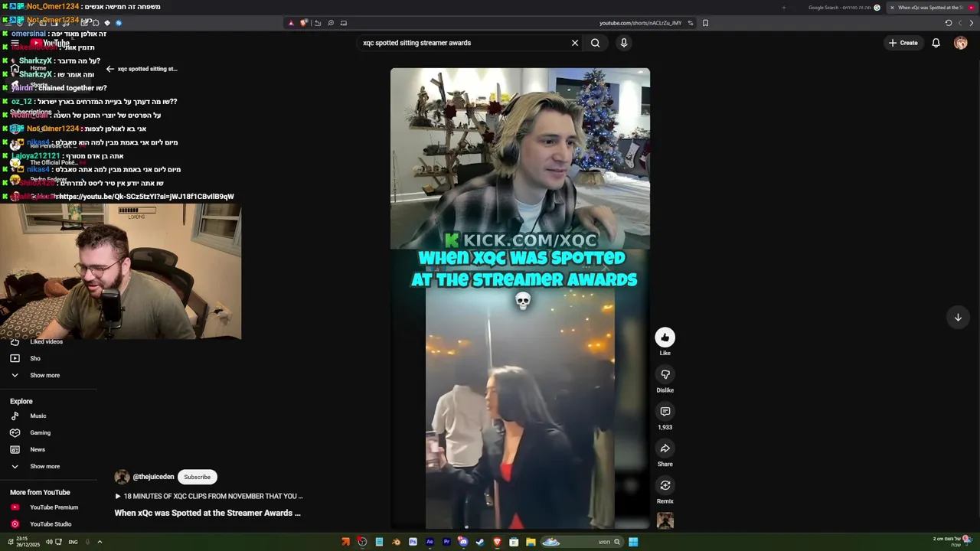980x551 pixels.
Task: Click the youtu.be link in chat overlay
Action: click(146, 197)
